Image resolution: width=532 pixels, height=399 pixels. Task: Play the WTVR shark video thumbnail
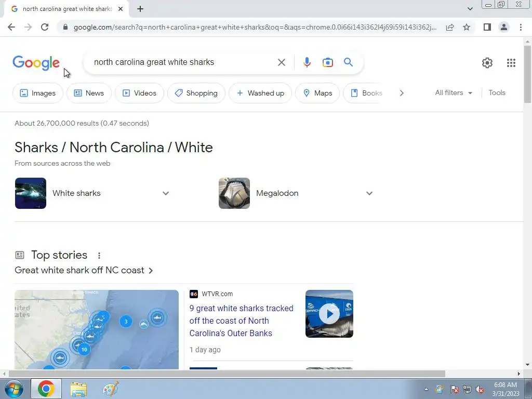click(x=329, y=314)
